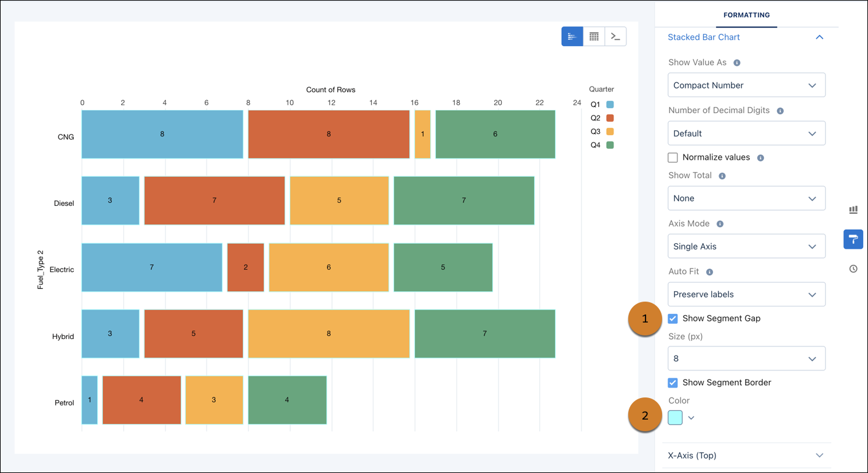Click the Count of Rows axis title
This screenshot has height=473, width=868.
pos(331,90)
